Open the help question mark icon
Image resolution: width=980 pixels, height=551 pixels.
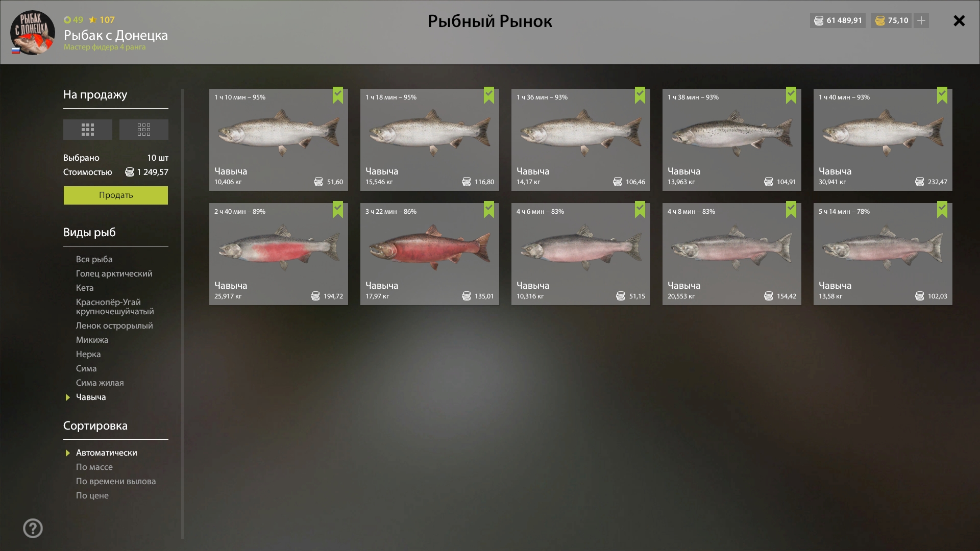point(33,528)
